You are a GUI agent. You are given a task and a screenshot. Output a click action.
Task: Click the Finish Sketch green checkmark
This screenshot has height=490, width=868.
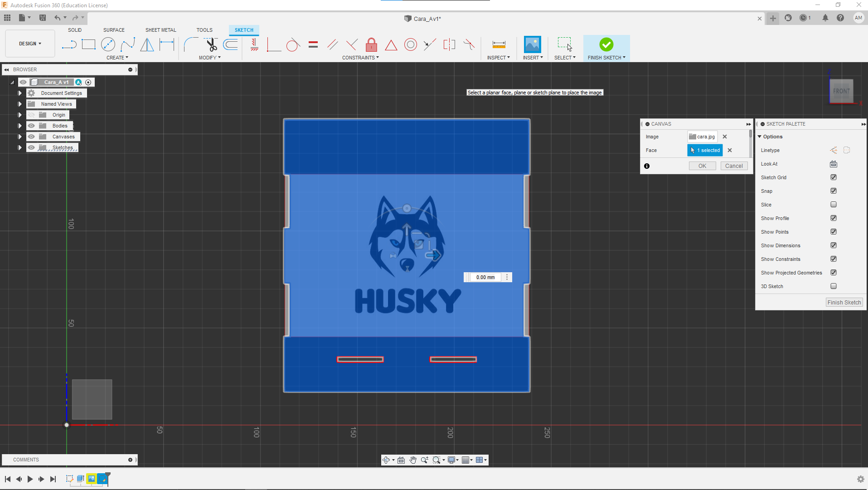click(x=606, y=44)
